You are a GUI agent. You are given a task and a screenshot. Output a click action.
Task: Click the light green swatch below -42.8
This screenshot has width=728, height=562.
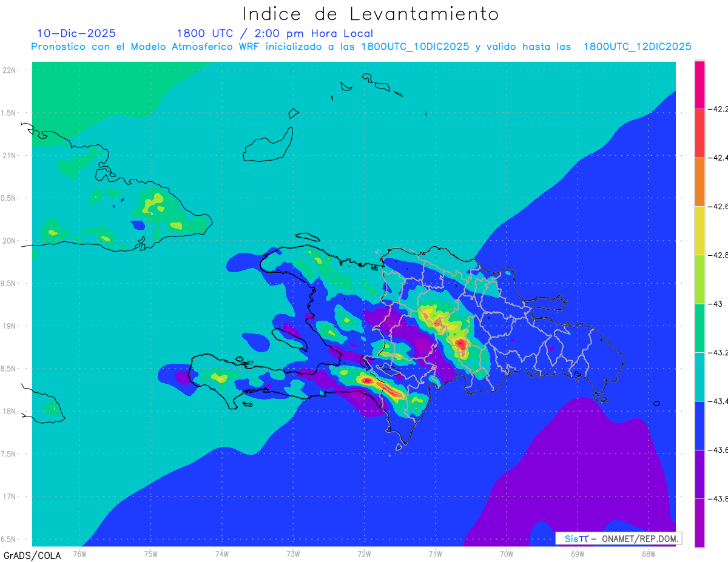699,279
